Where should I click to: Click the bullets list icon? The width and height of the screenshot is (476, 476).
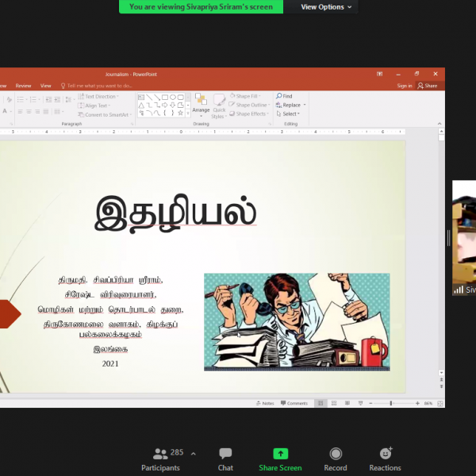click(x=20, y=99)
